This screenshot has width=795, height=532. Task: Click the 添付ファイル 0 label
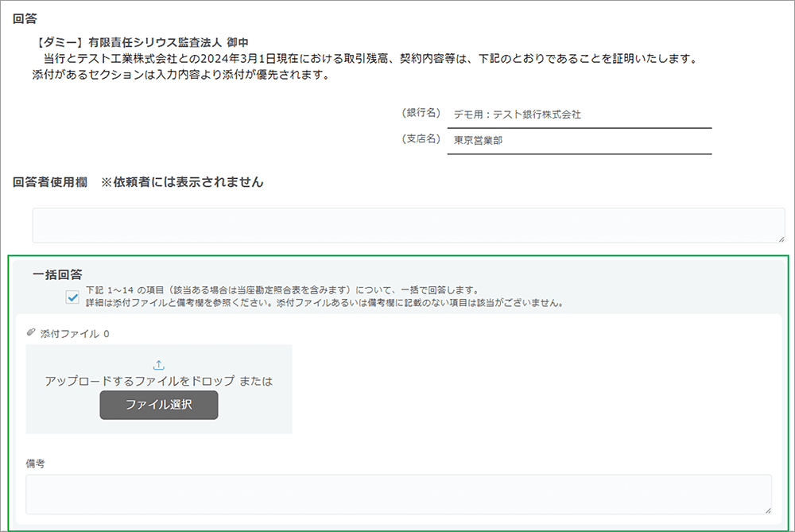[75, 334]
